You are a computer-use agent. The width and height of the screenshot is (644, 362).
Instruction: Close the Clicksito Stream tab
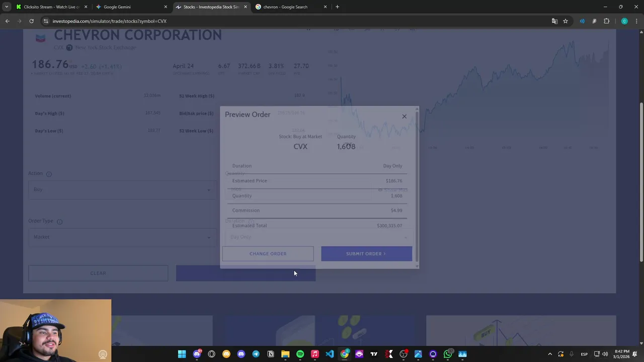pyautogui.click(x=86, y=7)
